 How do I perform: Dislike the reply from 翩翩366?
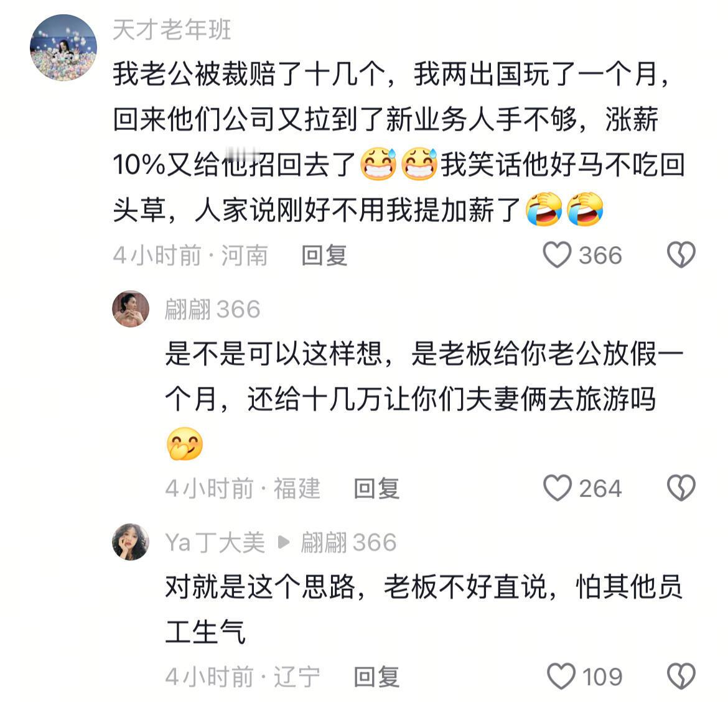pyautogui.click(x=681, y=488)
